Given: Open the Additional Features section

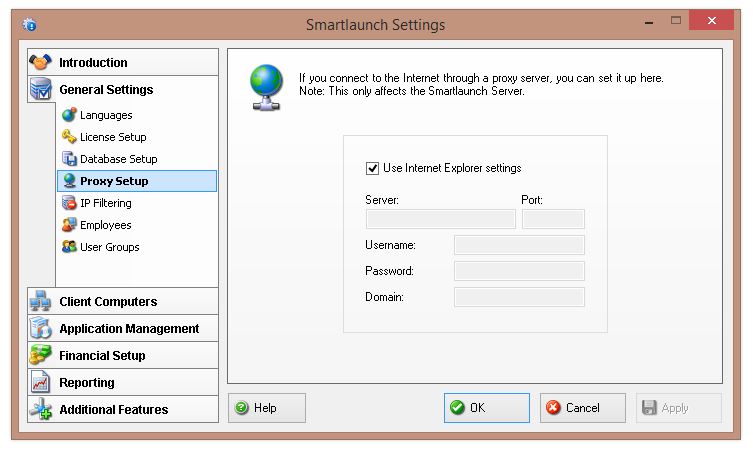Looking at the screenshot, I should (x=113, y=409).
